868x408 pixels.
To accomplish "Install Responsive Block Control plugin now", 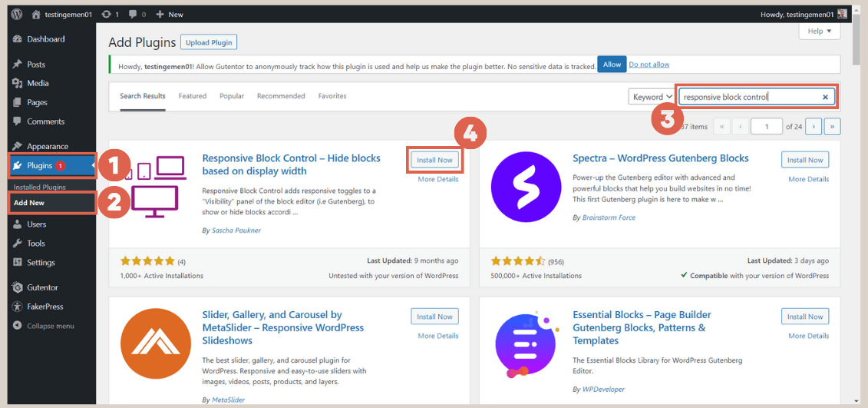I will pyautogui.click(x=434, y=160).
